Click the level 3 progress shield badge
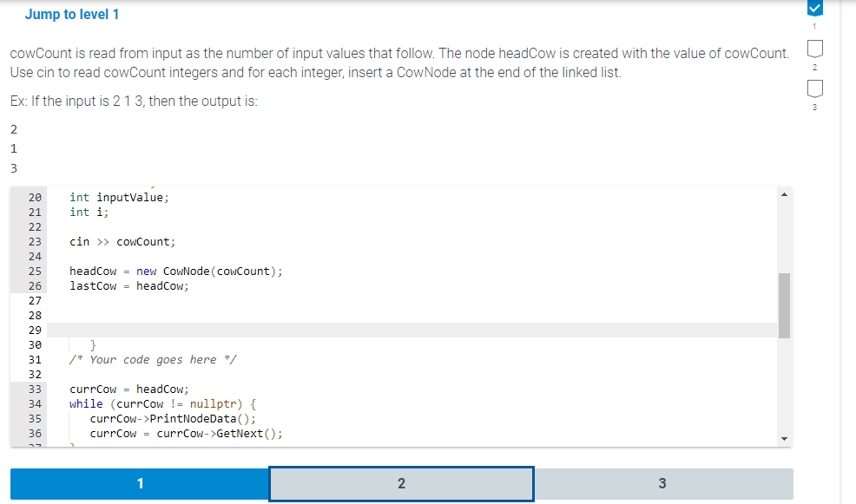The height and width of the screenshot is (504, 856). (x=813, y=87)
